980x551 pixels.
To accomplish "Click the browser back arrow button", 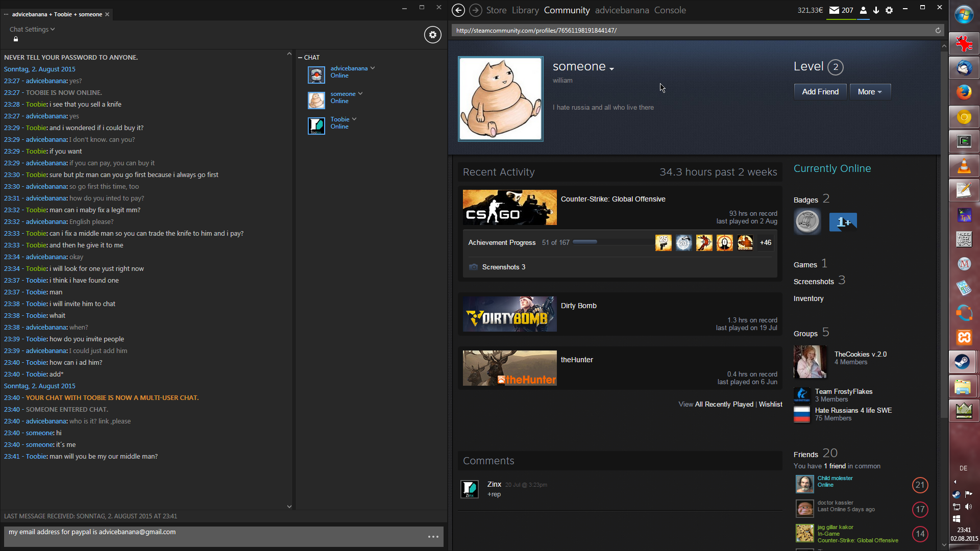I will pyautogui.click(x=458, y=10).
